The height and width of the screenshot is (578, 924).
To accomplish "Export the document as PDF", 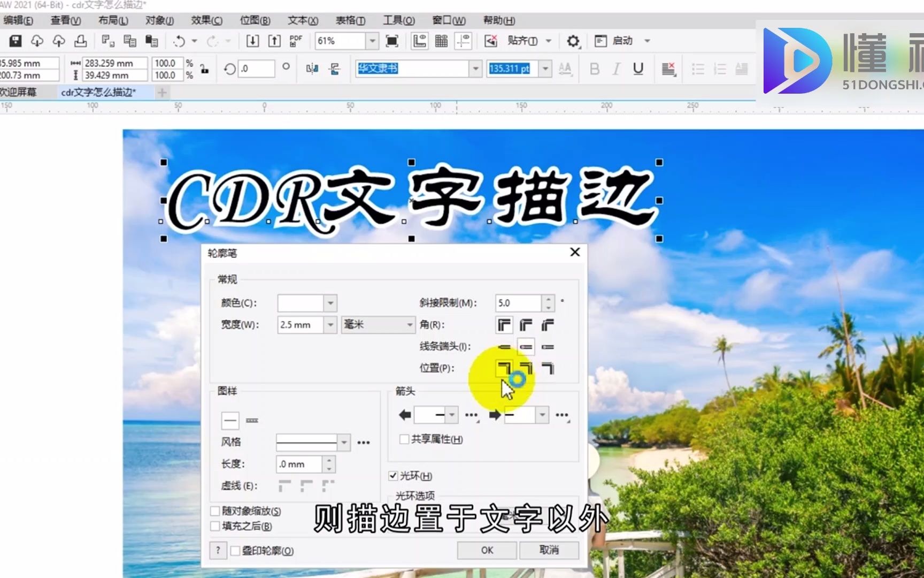I will tap(295, 41).
